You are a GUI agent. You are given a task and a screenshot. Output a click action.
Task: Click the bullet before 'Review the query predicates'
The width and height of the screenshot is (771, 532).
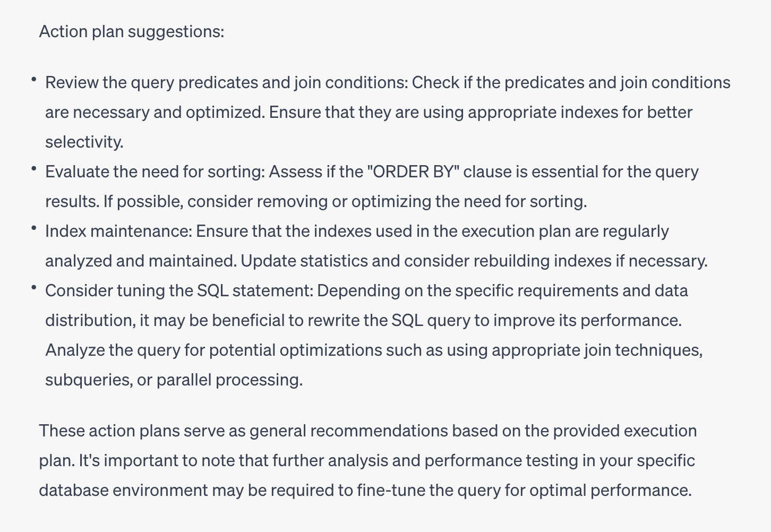[33, 80]
